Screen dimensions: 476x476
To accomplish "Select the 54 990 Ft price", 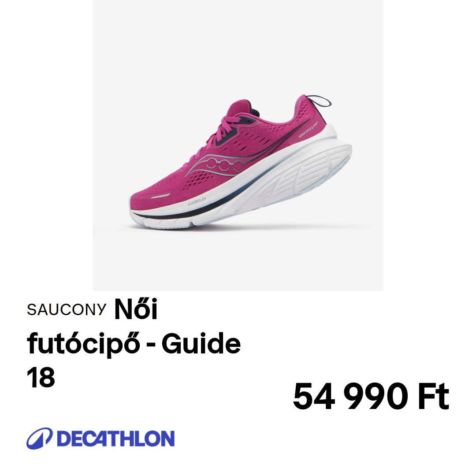I will tap(371, 396).
